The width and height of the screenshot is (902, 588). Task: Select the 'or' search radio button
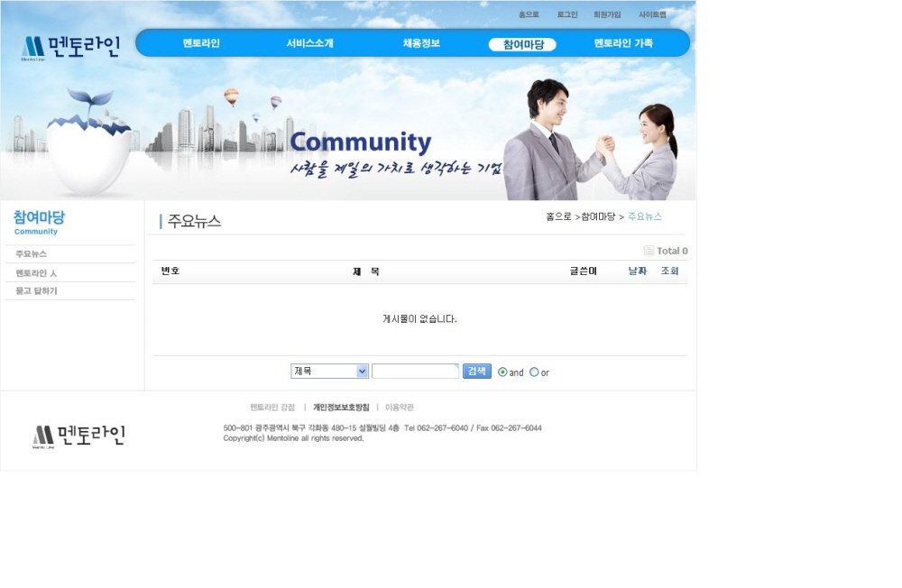[534, 372]
